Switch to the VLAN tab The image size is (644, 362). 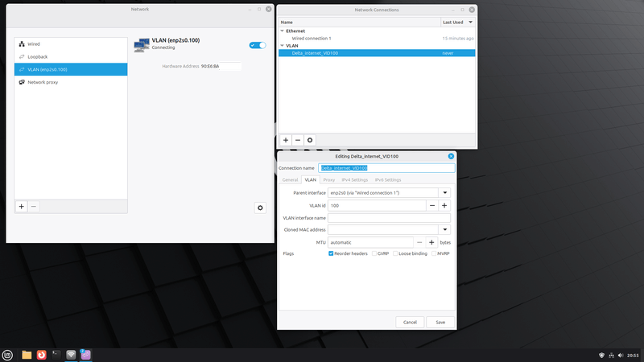[x=311, y=179]
